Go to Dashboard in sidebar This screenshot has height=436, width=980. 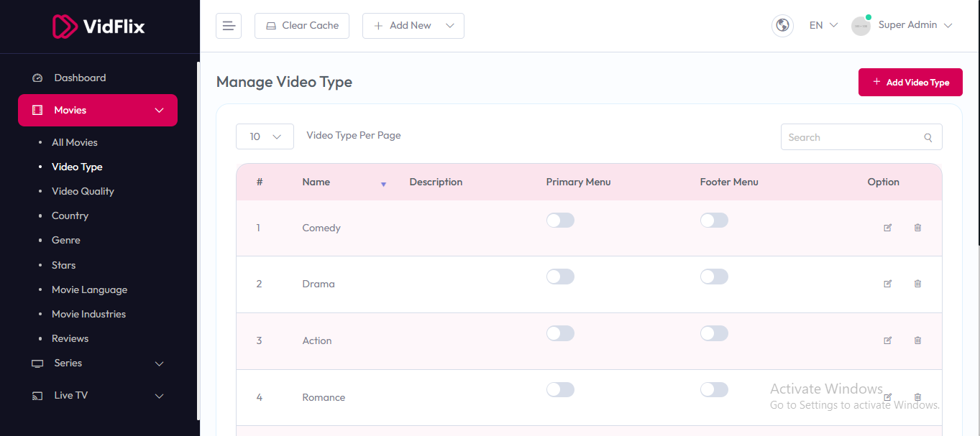click(x=80, y=78)
